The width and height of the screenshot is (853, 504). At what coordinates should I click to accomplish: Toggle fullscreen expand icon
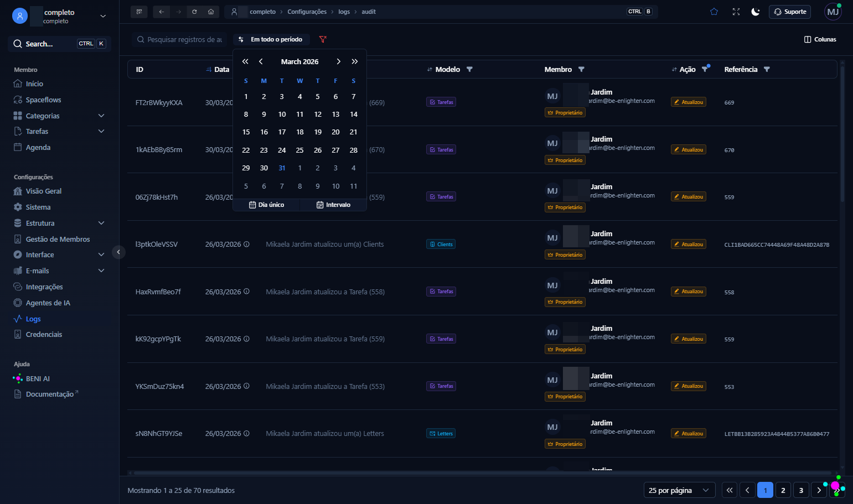tap(736, 12)
